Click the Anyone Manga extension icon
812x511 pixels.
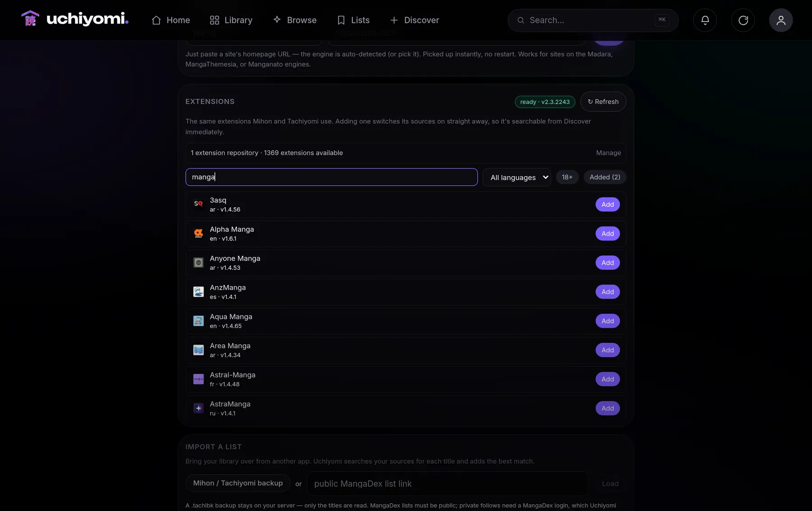tap(198, 262)
